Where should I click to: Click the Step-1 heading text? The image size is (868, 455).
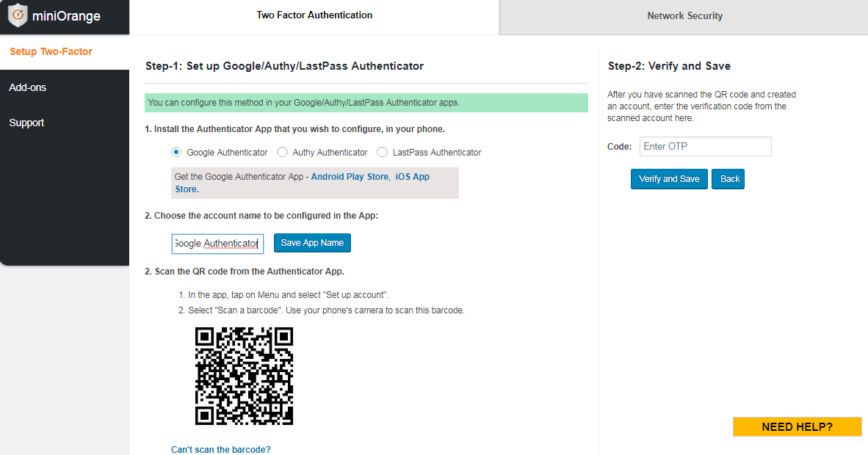pyautogui.click(x=284, y=66)
